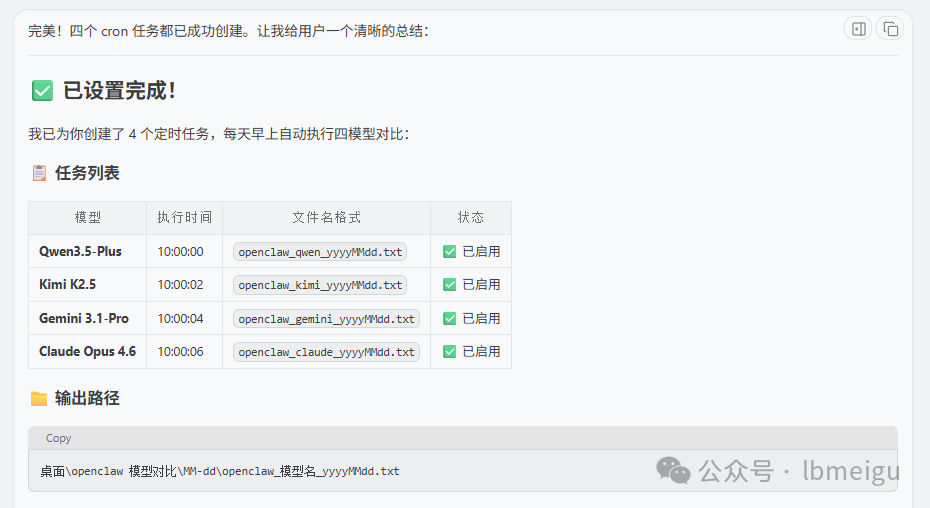This screenshot has width=930, height=508.
Task: Click 已启用 text in the Qwen3.5-Plus row
Action: (481, 252)
